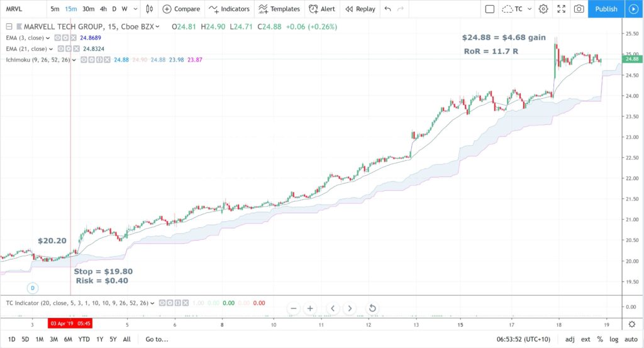Toggle the auto scale option

631,339
